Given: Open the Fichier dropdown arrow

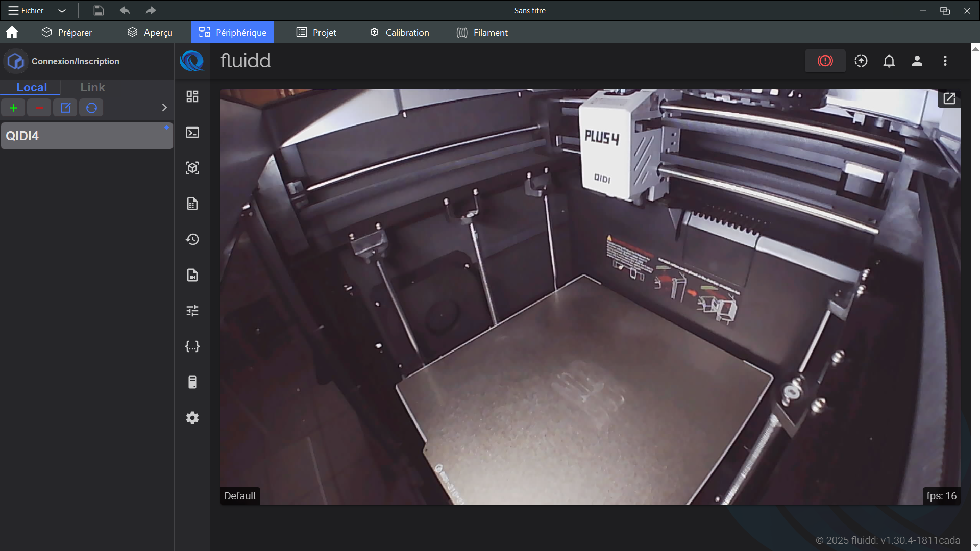Looking at the screenshot, I should [x=62, y=11].
